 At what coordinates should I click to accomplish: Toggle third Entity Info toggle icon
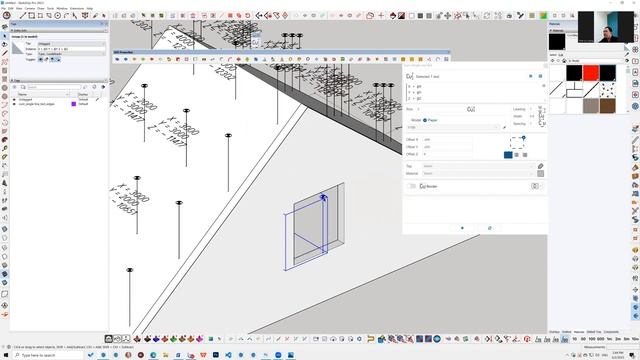pos(52,60)
